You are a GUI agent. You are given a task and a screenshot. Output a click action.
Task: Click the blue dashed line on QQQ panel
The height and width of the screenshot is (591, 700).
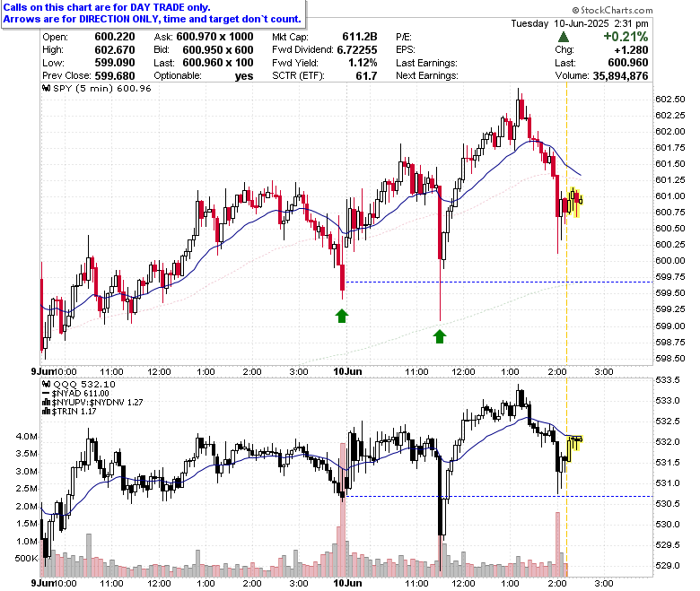[499, 496]
